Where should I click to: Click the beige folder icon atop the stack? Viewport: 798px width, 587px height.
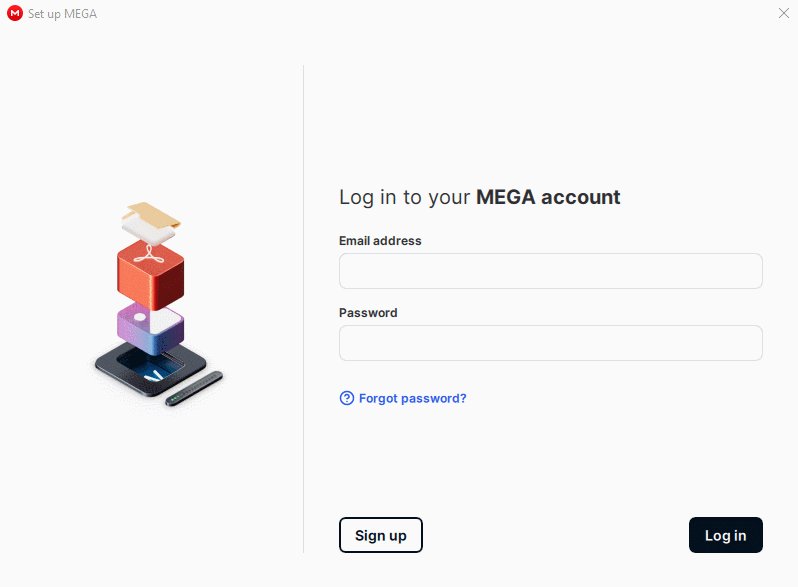tap(154, 214)
